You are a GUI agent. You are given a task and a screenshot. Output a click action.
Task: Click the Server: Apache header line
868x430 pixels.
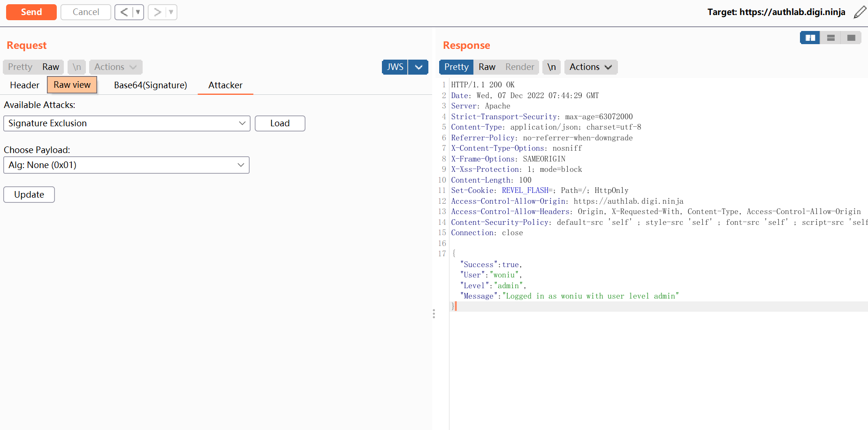[480, 106]
